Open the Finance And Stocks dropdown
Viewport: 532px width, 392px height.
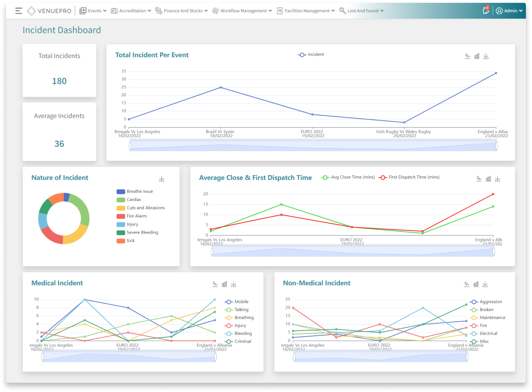183,11
